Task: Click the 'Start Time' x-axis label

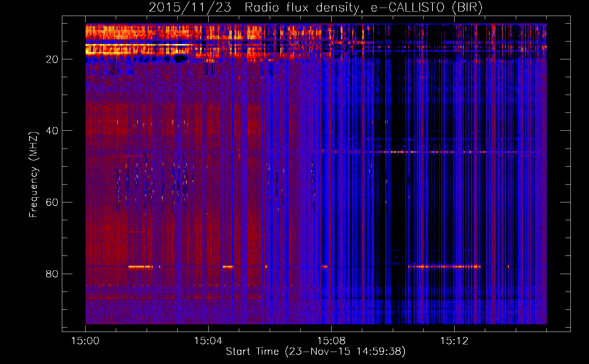Action: pos(252,351)
